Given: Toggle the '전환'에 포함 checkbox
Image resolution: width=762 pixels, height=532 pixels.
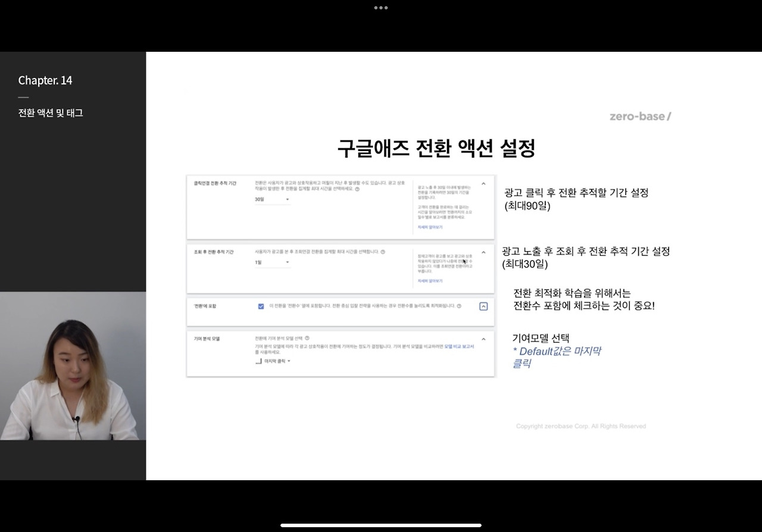Looking at the screenshot, I should click(x=261, y=306).
